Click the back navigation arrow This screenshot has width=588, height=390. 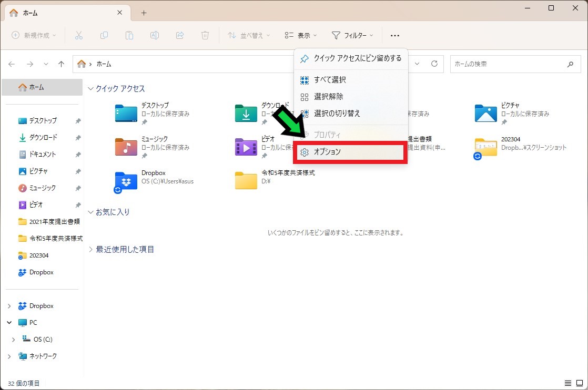pyautogui.click(x=12, y=64)
